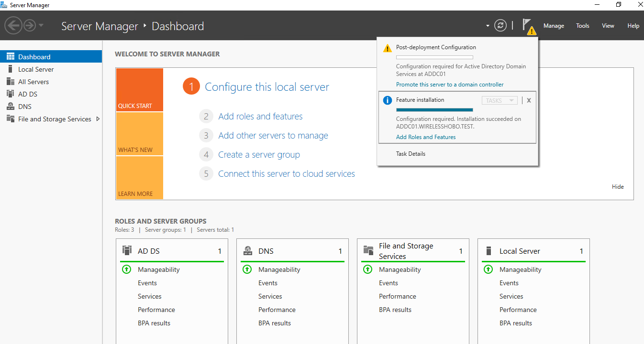Select the WHAT'S NEW tile

(x=139, y=134)
